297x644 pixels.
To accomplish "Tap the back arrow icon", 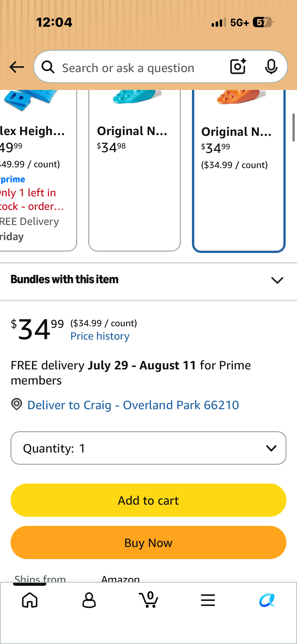I will [x=17, y=67].
